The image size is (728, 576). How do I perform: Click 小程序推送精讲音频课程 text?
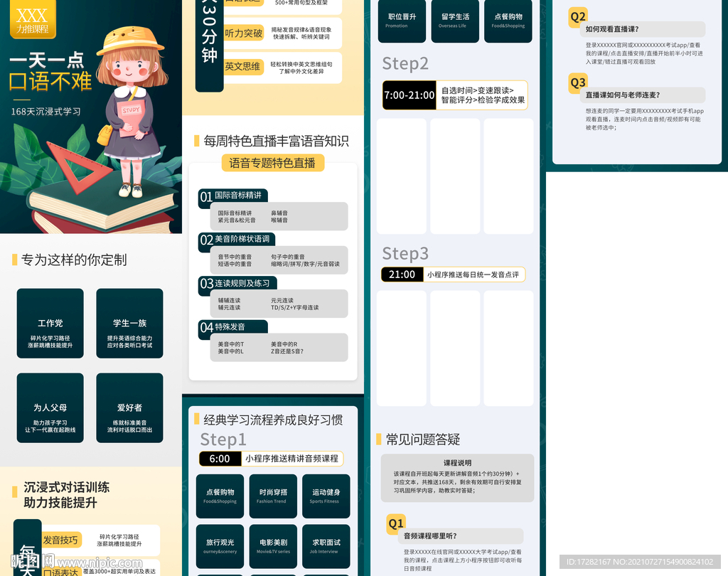pyautogui.click(x=291, y=459)
